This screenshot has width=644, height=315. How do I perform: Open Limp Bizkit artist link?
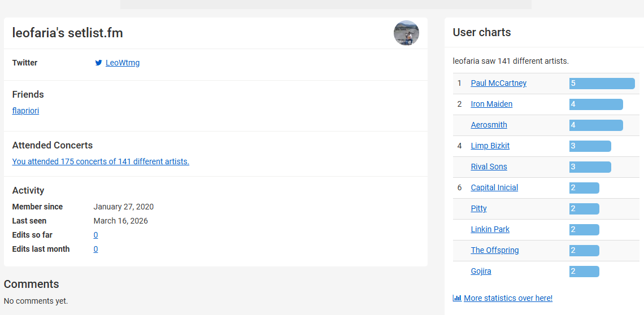click(490, 146)
